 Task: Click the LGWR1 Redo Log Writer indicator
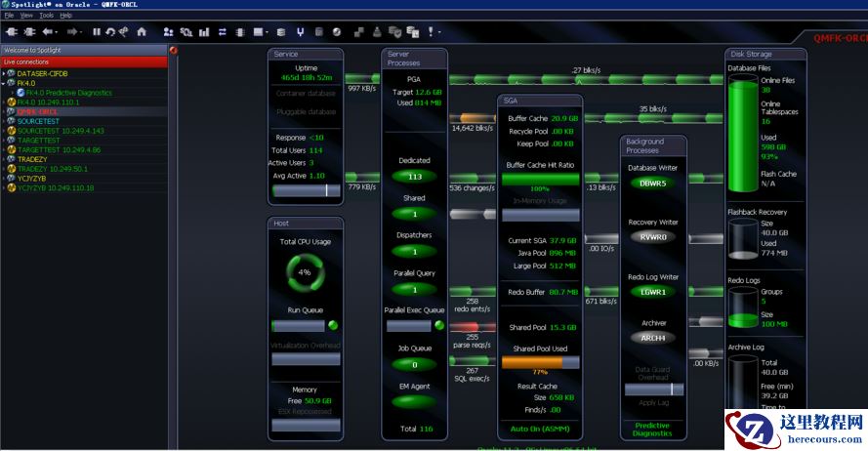tap(653, 292)
